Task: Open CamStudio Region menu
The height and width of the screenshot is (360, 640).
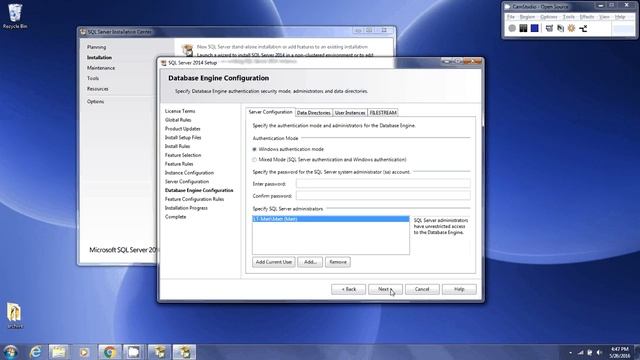Action: [x=527, y=17]
